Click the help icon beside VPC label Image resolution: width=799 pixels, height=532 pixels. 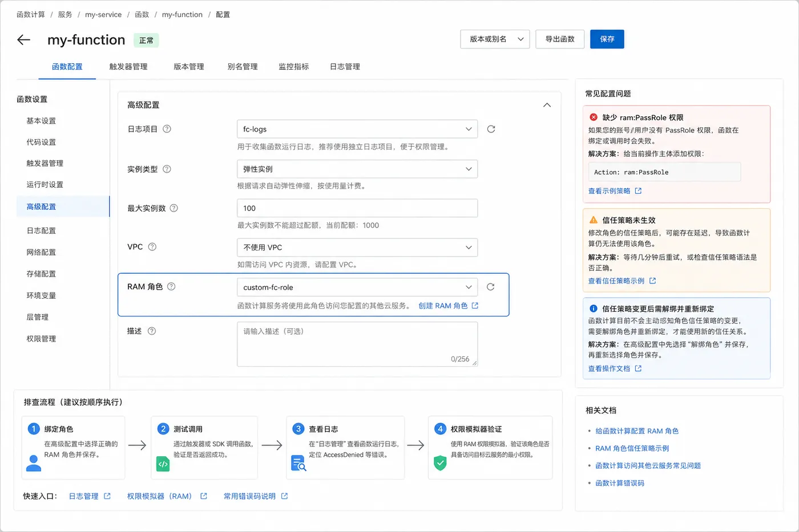[x=152, y=247]
